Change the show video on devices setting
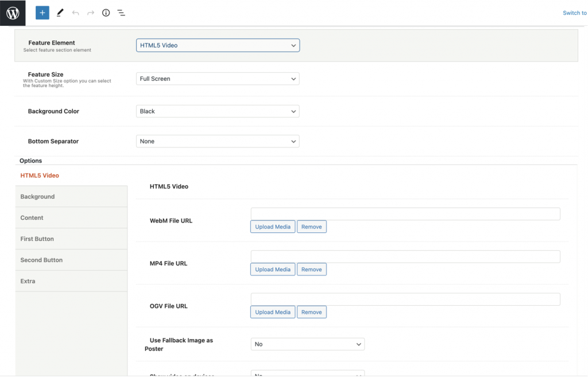The image size is (588, 378). (307, 375)
